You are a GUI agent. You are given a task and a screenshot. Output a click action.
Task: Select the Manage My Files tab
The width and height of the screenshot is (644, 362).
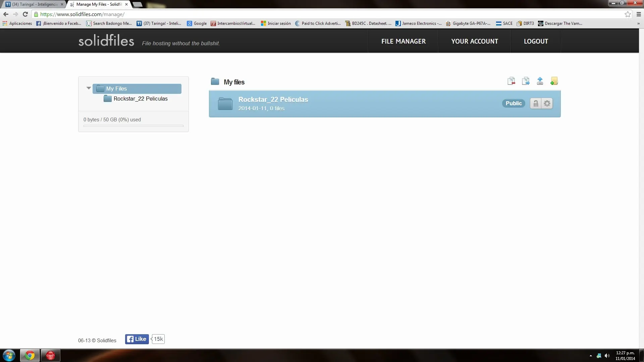pyautogui.click(x=99, y=4)
